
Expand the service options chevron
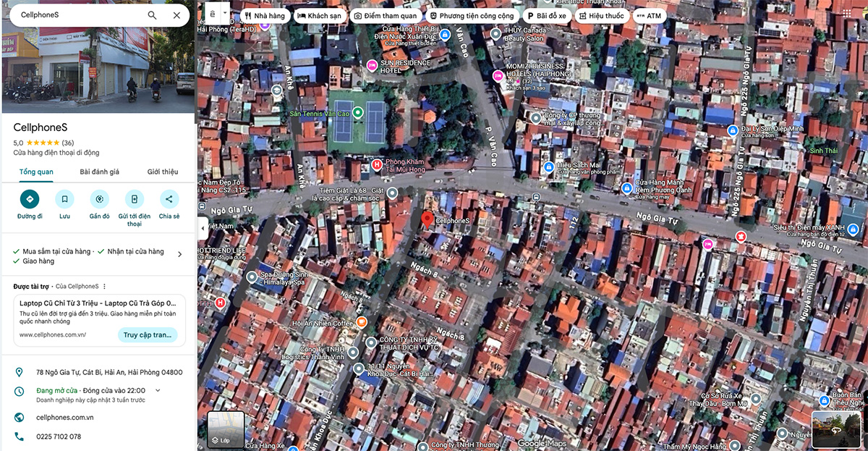pos(180,254)
